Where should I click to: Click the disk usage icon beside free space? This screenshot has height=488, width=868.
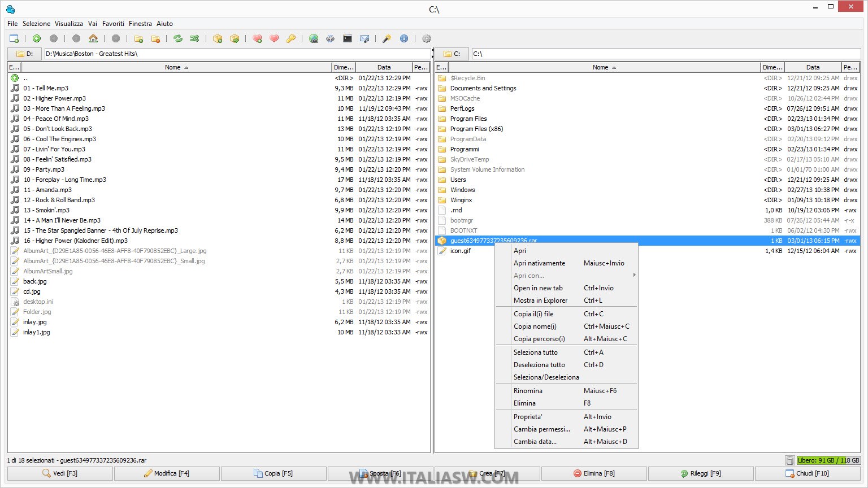tap(789, 460)
